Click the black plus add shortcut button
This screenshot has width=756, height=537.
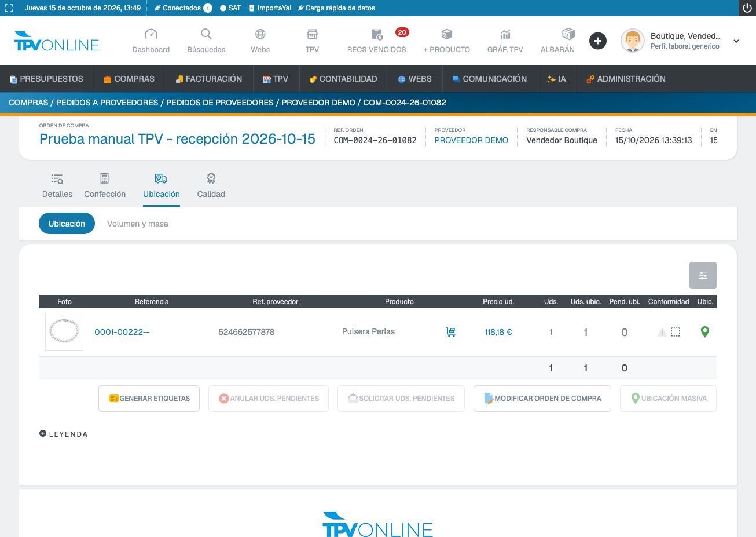pos(598,41)
